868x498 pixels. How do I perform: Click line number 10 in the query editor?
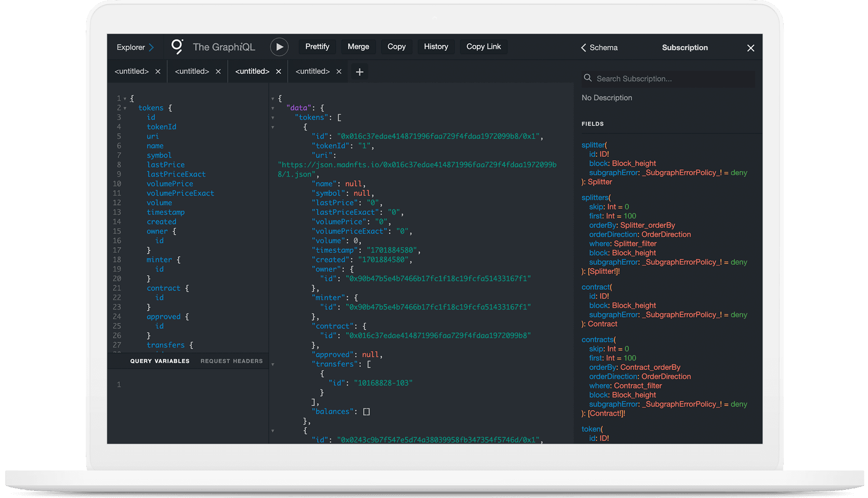(117, 184)
